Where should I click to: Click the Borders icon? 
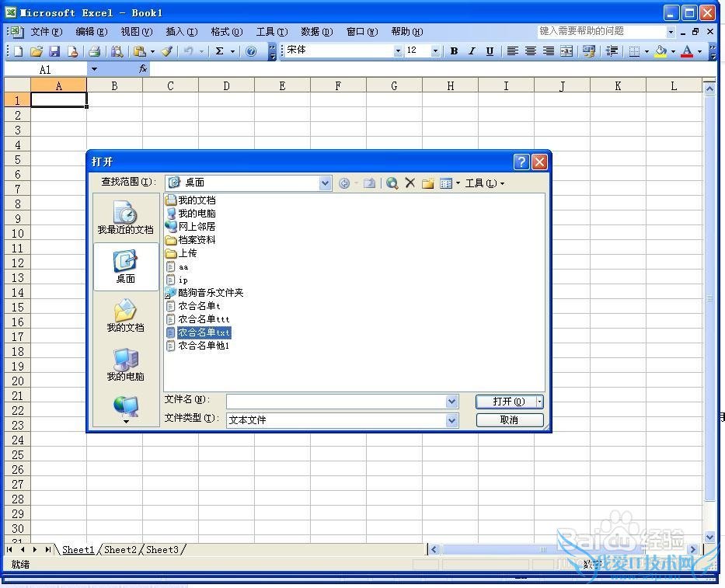(634, 51)
